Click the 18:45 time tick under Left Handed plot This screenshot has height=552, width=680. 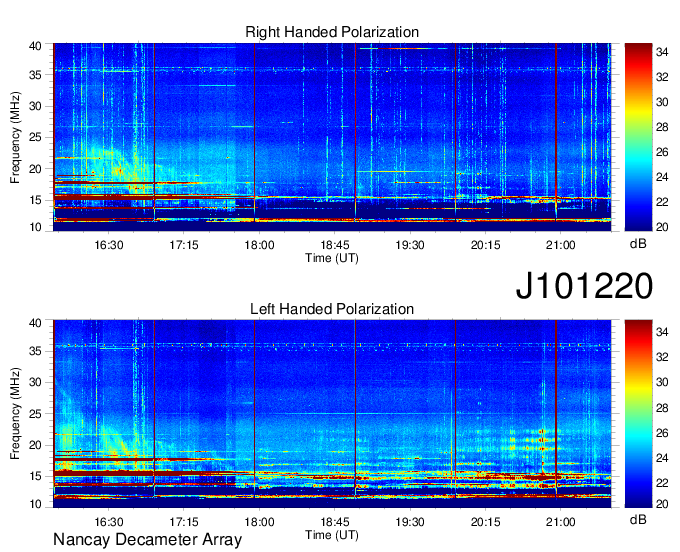tap(335, 522)
